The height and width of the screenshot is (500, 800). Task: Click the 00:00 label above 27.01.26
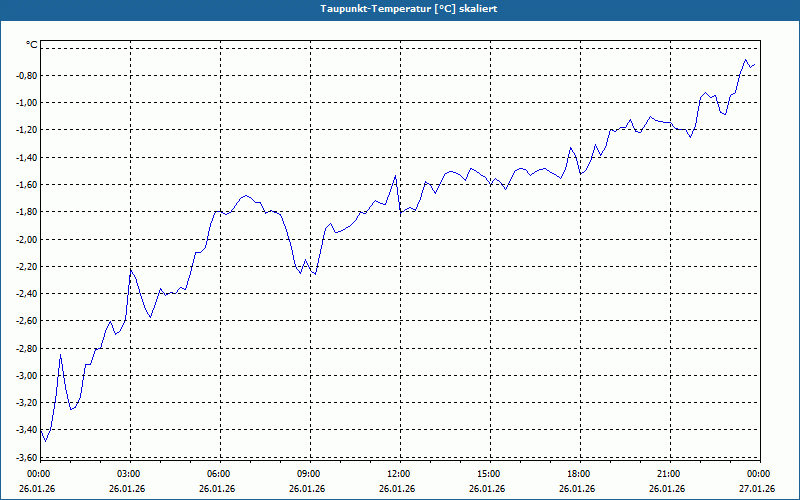[759, 474]
